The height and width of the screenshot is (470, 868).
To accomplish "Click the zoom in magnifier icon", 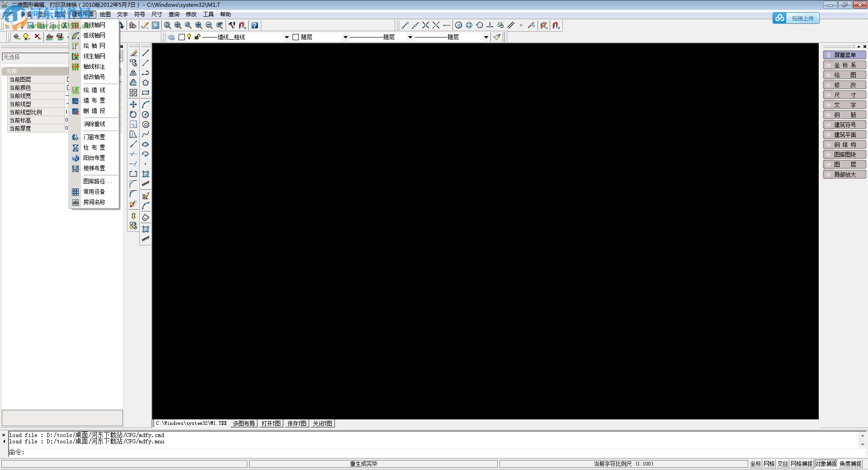I will (198, 25).
